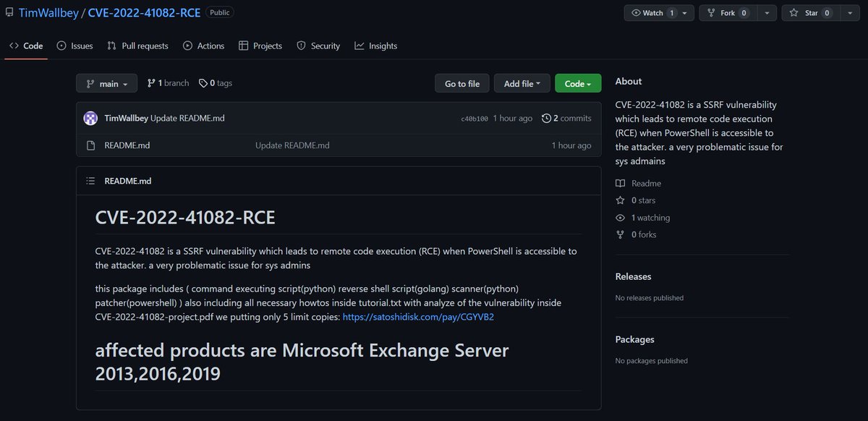868x421 pixels.
Task: Click the Insights graph icon
Action: (x=359, y=46)
